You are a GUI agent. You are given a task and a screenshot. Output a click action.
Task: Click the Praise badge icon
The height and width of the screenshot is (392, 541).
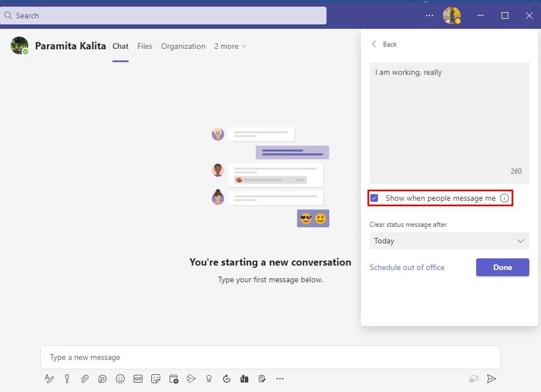[x=209, y=379]
